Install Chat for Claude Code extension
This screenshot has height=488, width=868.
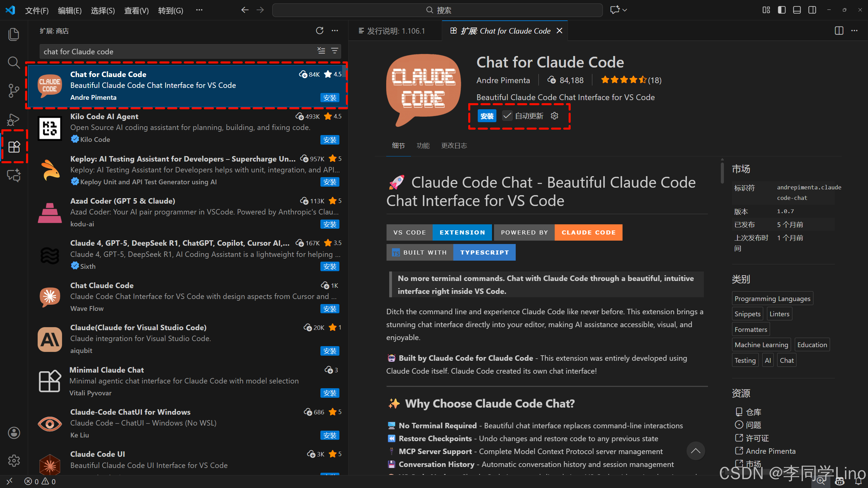tap(487, 116)
